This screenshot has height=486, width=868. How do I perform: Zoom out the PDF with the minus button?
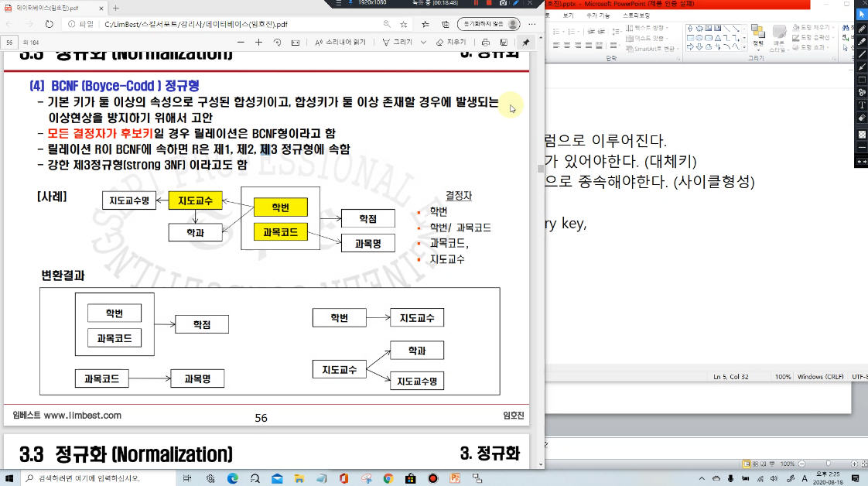[x=241, y=42]
